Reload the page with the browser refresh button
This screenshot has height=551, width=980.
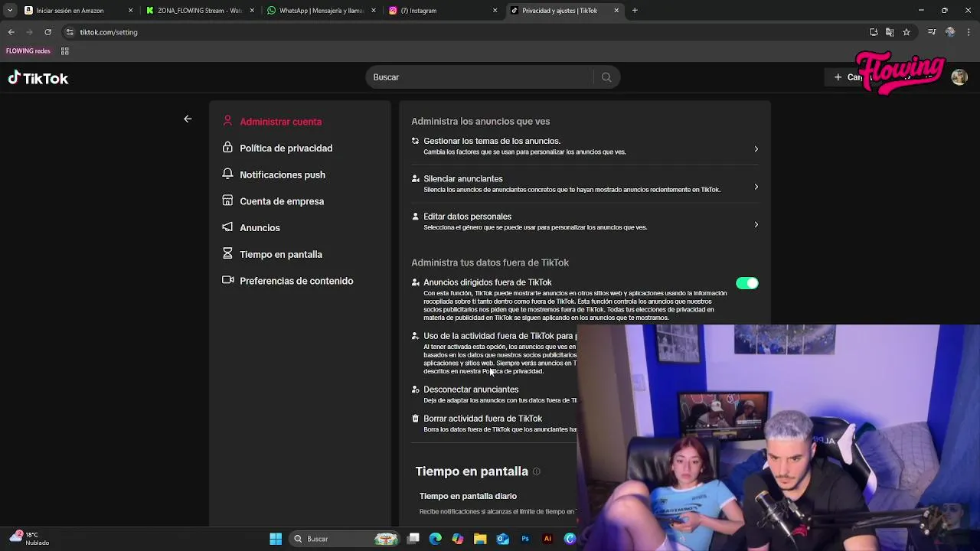coord(47,32)
